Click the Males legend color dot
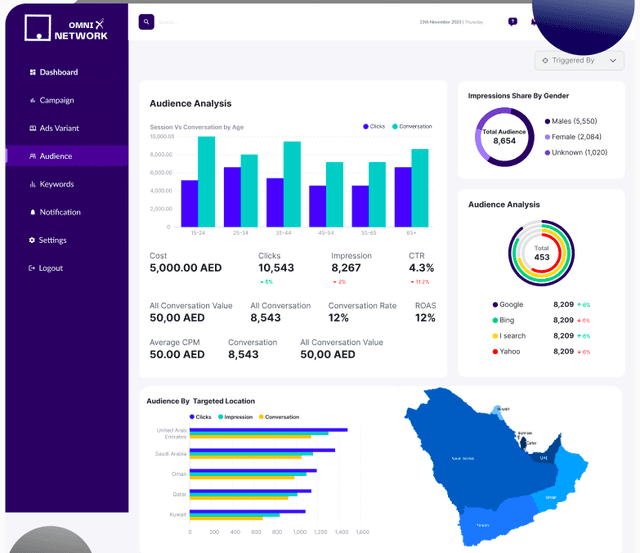Image resolution: width=640 pixels, height=553 pixels. (x=547, y=121)
